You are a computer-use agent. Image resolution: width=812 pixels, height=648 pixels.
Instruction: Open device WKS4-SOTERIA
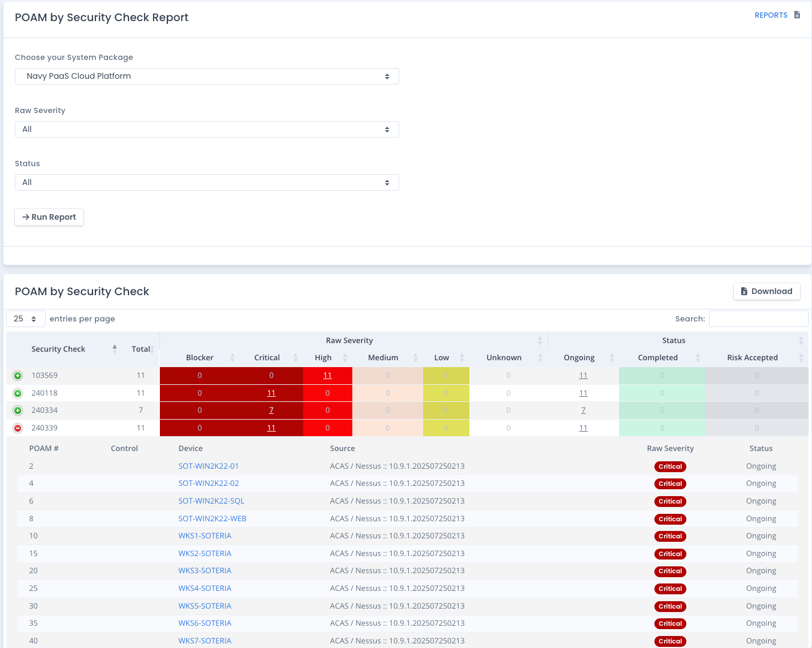(x=205, y=588)
